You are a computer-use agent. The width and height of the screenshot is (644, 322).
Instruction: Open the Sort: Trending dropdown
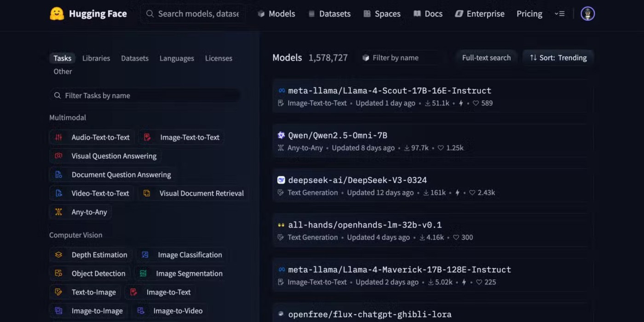tap(558, 58)
